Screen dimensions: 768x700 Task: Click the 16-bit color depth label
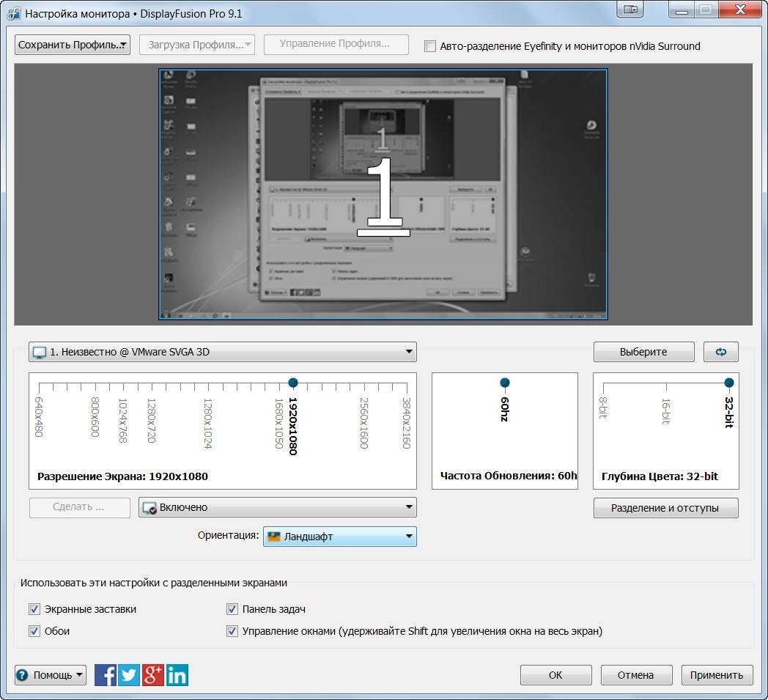click(665, 411)
